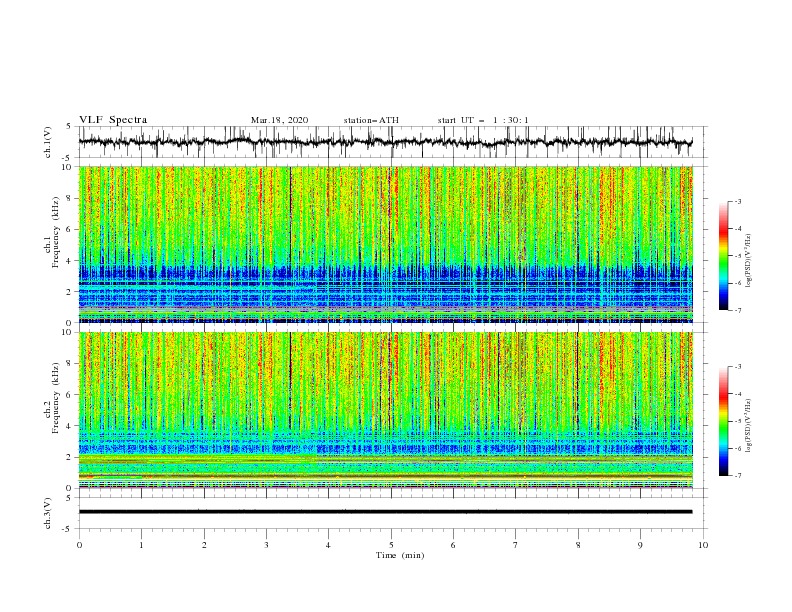The width and height of the screenshot is (792, 612).
Task: Click the "-7" tick on ch.1 colorbar
Action: pos(738,310)
